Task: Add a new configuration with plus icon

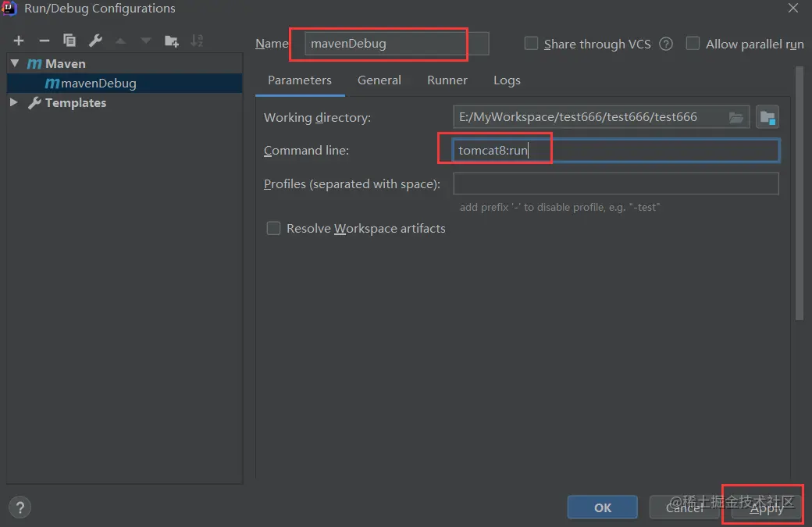Action: [x=19, y=41]
